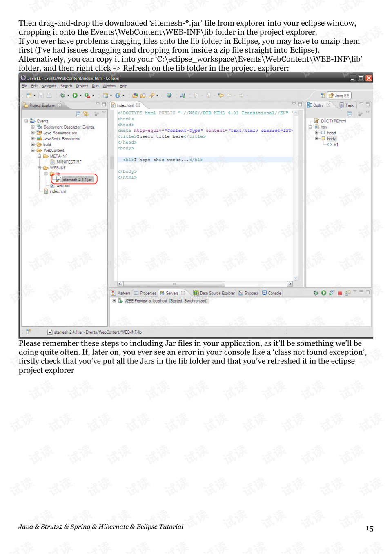Select the Task List view tab
392x554 pixels.
click(x=347, y=105)
